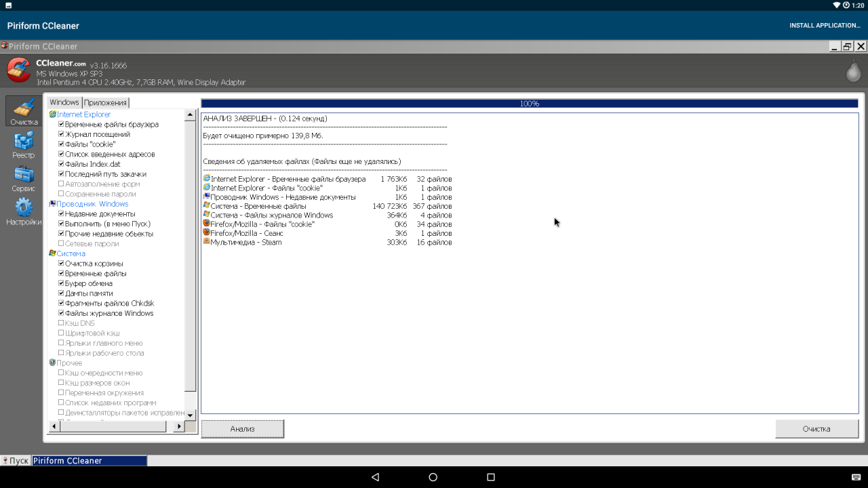
Task: Uncheck Список введенных адресов checkbox
Action: 61,154
